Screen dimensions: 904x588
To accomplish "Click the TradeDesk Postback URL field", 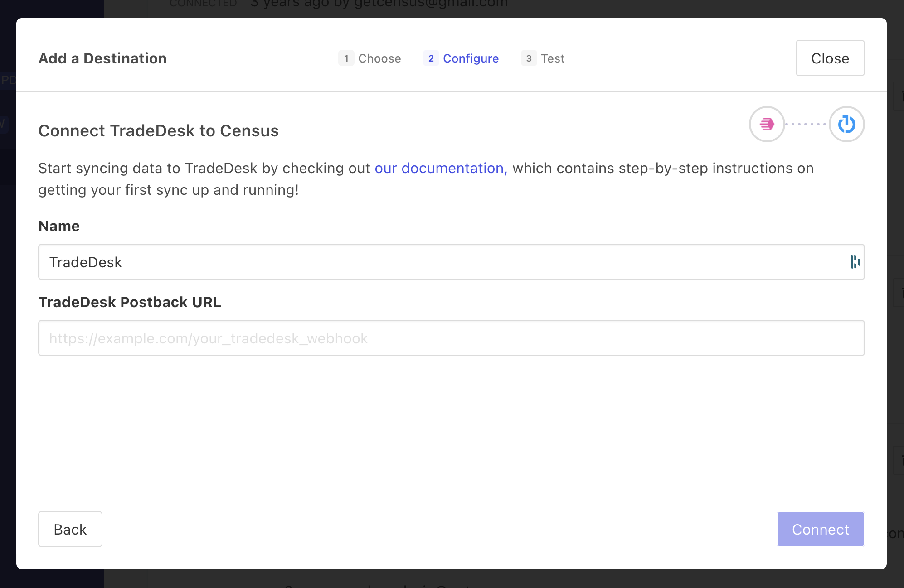I will pos(452,338).
